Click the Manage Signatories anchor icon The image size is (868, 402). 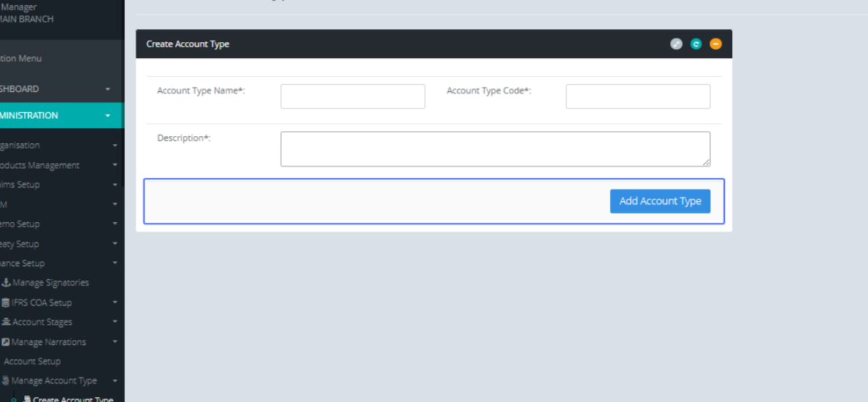coord(7,283)
